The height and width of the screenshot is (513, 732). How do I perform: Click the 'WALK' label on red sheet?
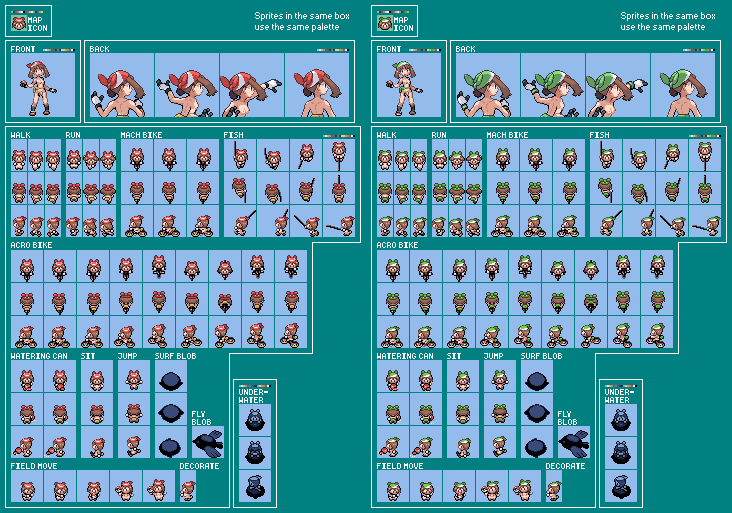[21, 135]
